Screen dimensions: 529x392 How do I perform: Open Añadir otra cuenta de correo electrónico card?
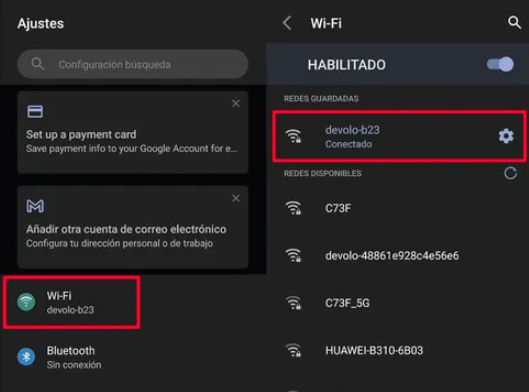133,227
